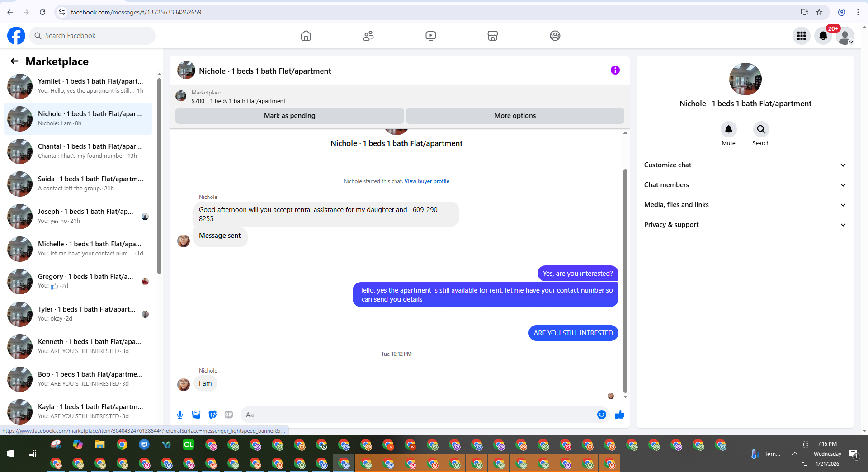The width and height of the screenshot is (868, 472).
Task: Open the account profile menu
Action: click(x=845, y=36)
